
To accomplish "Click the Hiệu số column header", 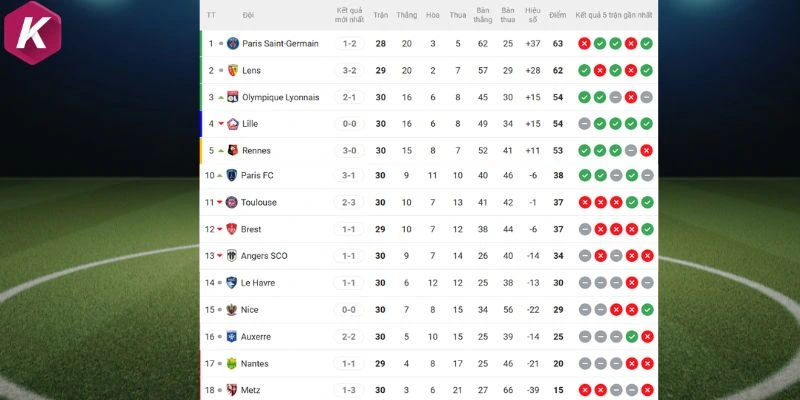I will click(532, 15).
